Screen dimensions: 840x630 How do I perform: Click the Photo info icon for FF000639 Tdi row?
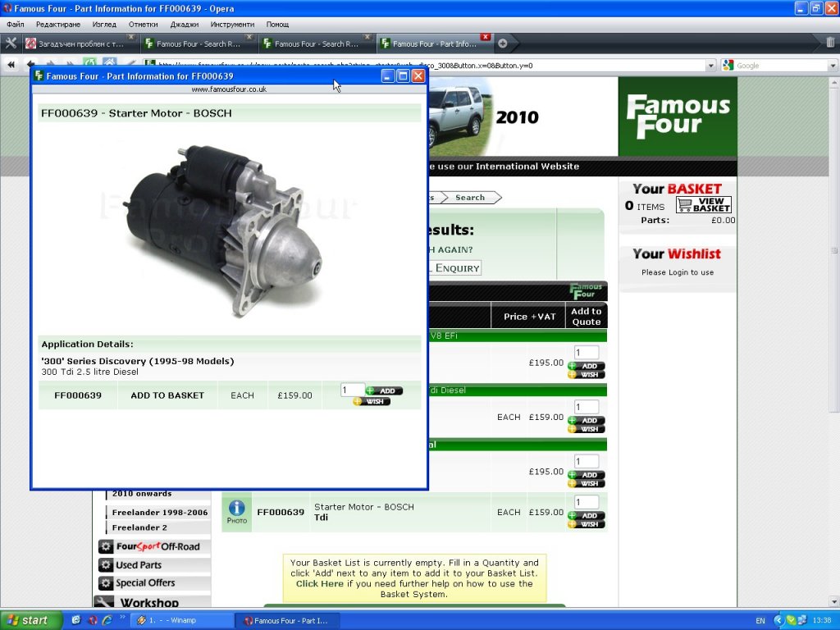tap(237, 512)
